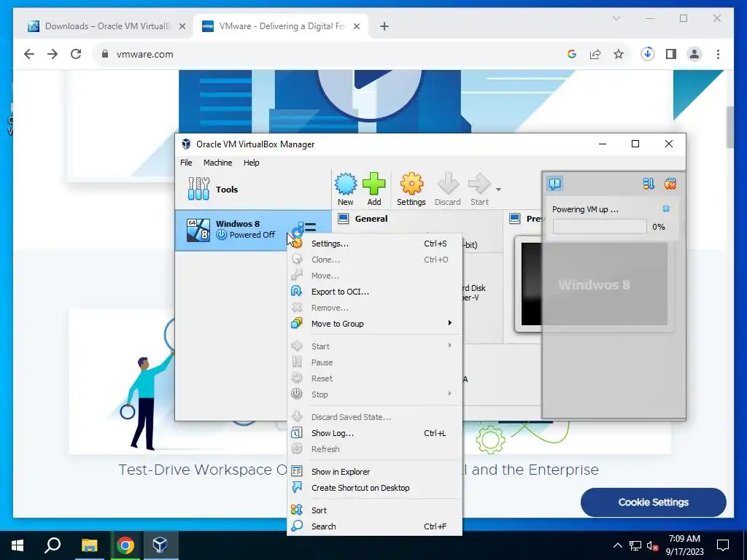The height and width of the screenshot is (560, 747).
Task: Open the Start button dropdown arrow
Action: pyautogui.click(x=498, y=190)
